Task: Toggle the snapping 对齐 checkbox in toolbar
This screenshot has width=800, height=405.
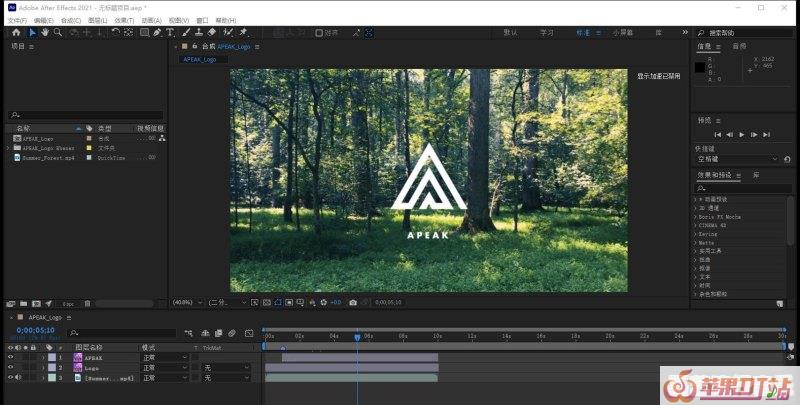Action: [319, 33]
